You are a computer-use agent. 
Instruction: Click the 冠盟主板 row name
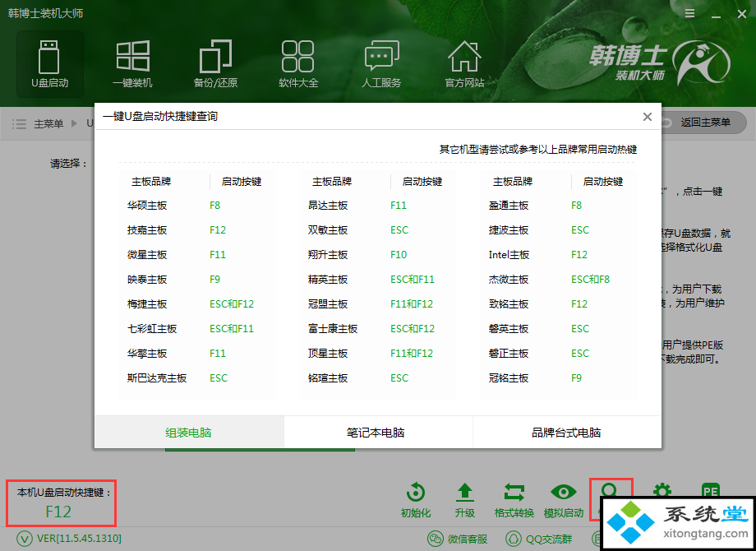pyautogui.click(x=328, y=304)
